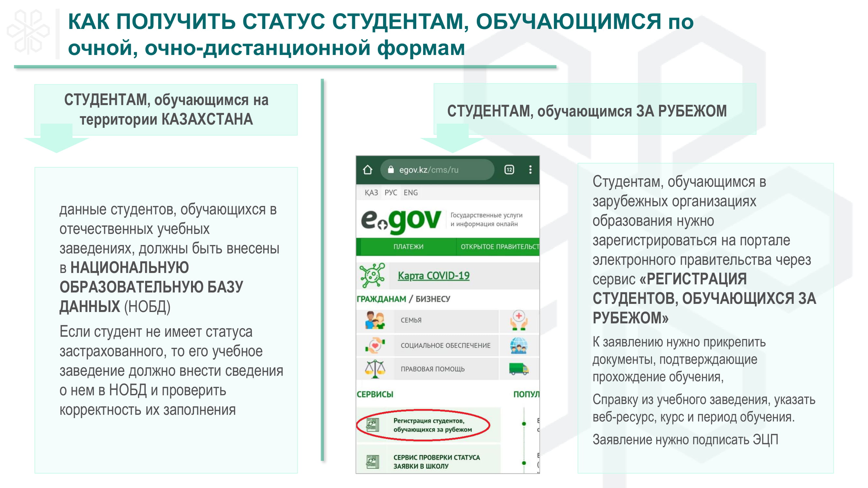
Task: Click the scales icon for ПРАВОВАЯ ПОМОЩЬ
Action: point(375,369)
